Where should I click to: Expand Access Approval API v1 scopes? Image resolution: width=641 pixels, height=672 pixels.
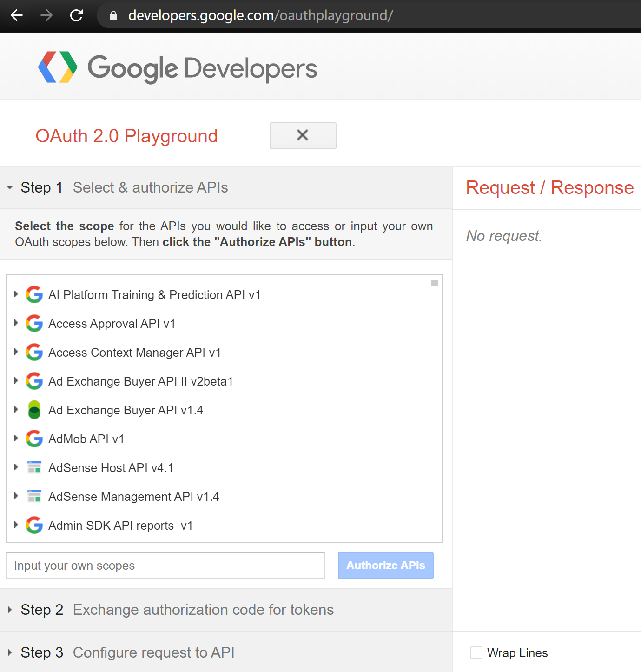coord(16,323)
